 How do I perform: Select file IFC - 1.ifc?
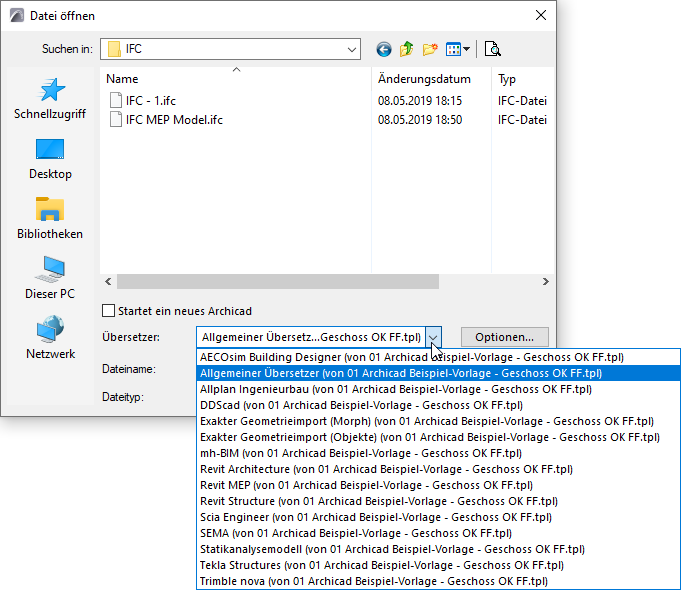click(151, 101)
